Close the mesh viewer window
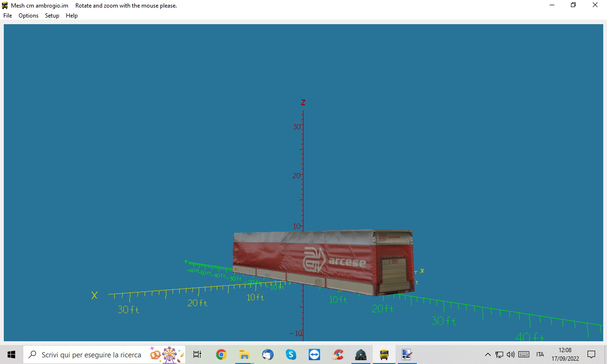This screenshot has height=364, width=607. [x=595, y=5]
